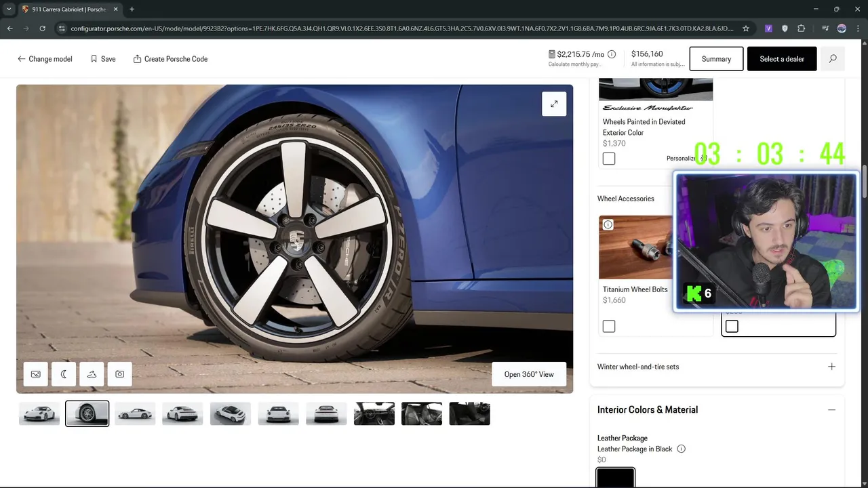Screen dimensions: 868x488
Task: Check Titanium Wheel Bolts option
Action: click(x=609, y=327)
